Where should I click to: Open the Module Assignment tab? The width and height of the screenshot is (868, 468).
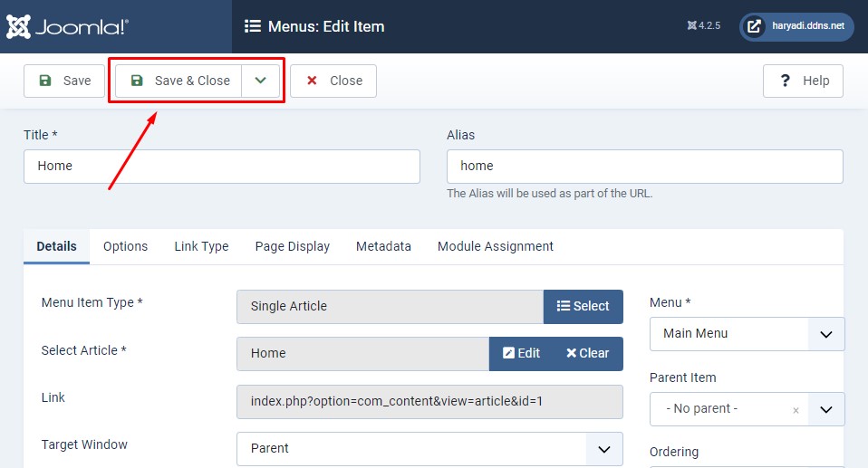[495, 246]
